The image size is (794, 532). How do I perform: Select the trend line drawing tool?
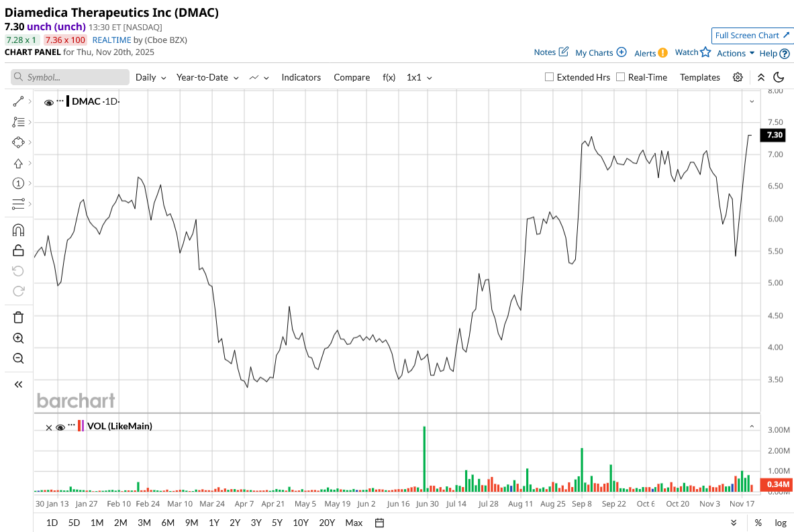18,102
